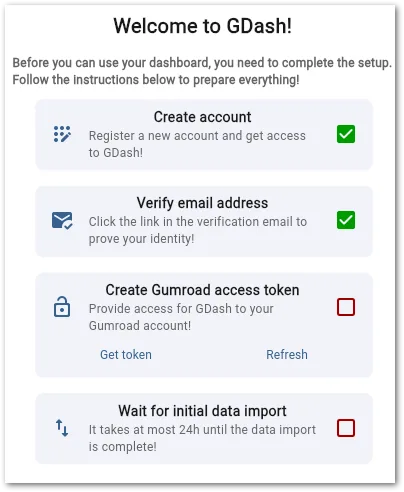Click the 'Register a new account' description text
Image resolution: width=404 pixels, height=492 pixels.
pyautogui.click(x=197, y=144)
